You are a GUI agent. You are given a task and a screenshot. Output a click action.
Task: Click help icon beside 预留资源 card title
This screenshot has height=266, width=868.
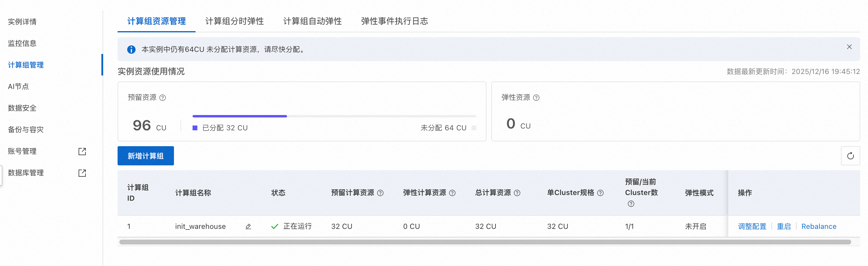click(x=163, y=98)
